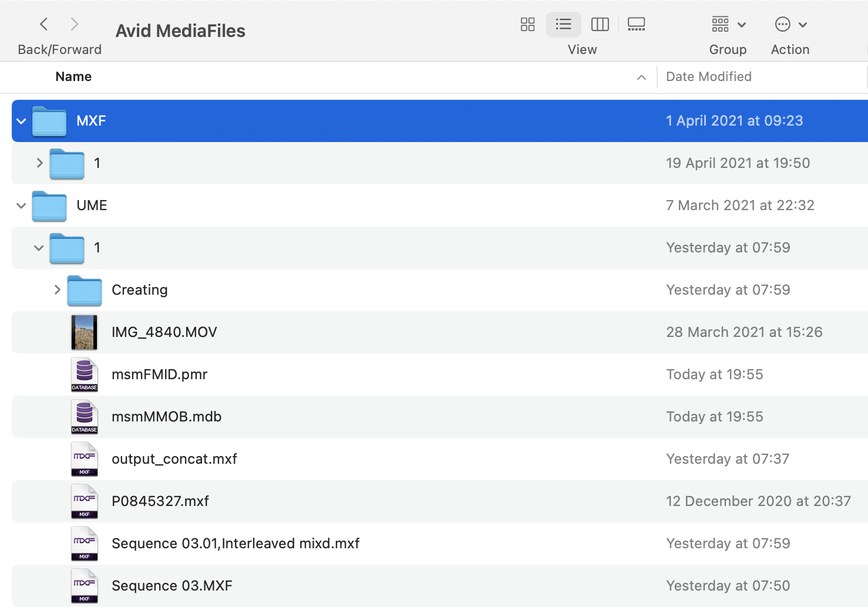The width and height of the screenshot is (868, 614).
Task: Select Sequence 03.01,Interleaved mixd.mxf name
Action: [235, 544]
